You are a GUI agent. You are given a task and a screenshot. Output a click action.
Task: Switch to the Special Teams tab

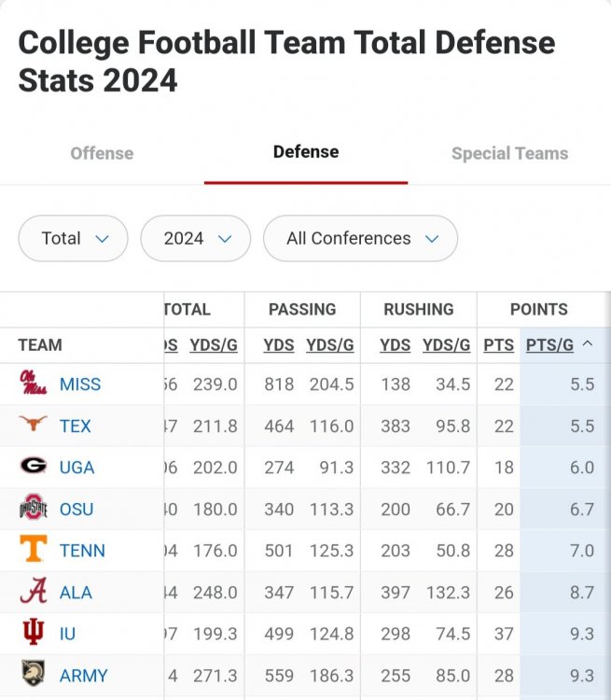pyautogui.click(x=509, y=153)
